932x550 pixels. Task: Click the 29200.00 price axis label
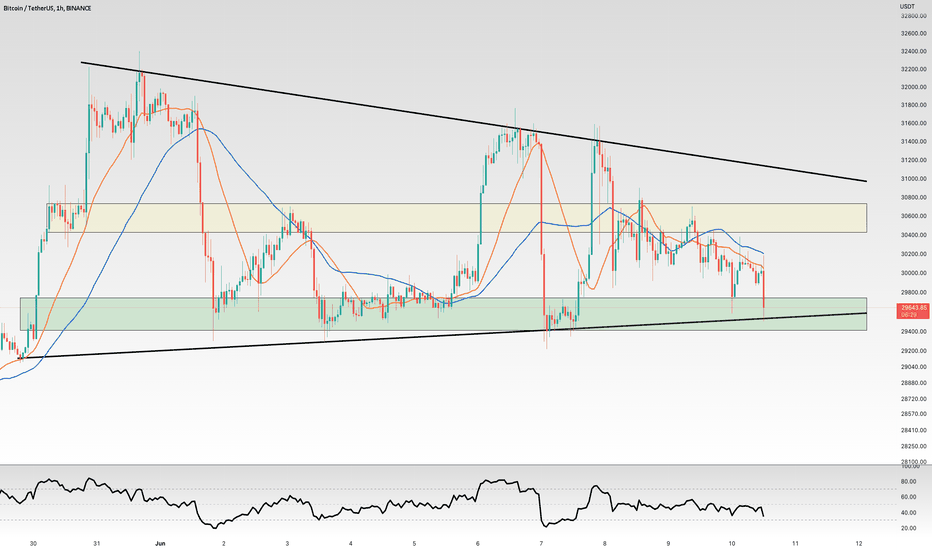[x=914, y=351]
